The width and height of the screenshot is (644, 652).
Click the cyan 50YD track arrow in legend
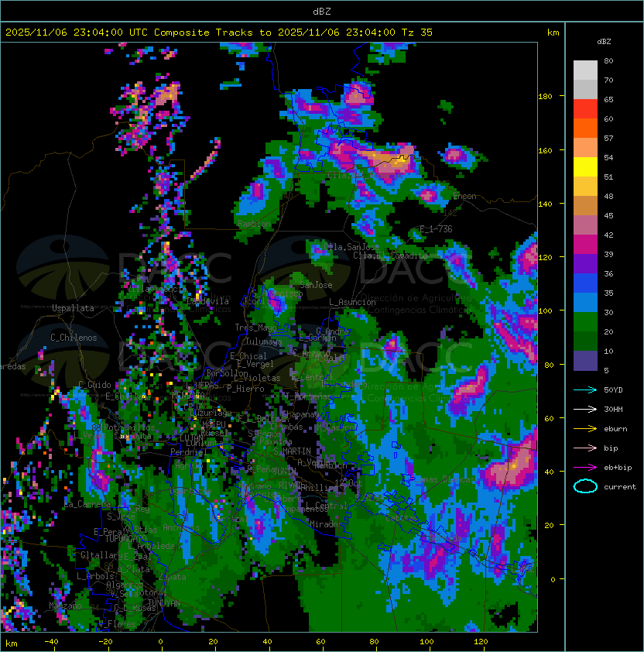click(585, 389)
